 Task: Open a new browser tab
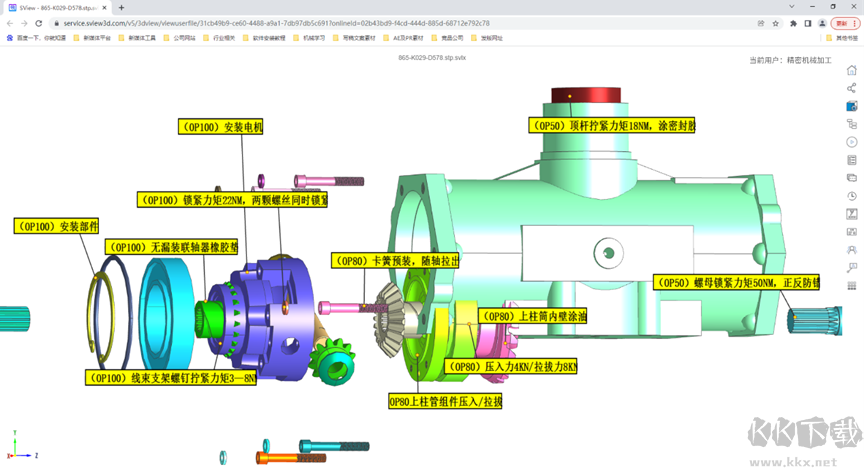pos(122,8)
